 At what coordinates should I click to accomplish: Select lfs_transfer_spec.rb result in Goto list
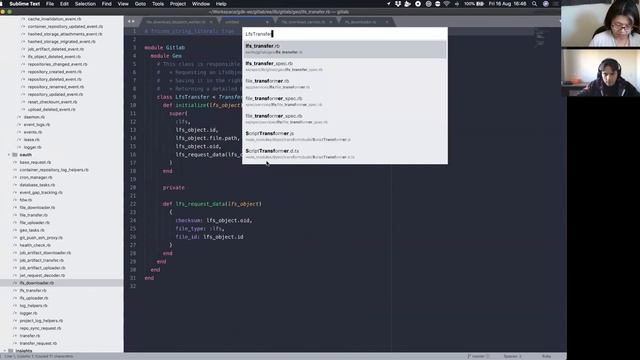coord(344,67)
